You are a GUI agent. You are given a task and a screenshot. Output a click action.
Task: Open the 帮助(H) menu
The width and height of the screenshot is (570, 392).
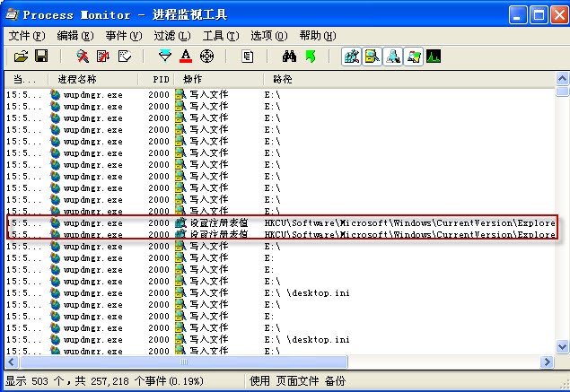(x=318, y=36)
